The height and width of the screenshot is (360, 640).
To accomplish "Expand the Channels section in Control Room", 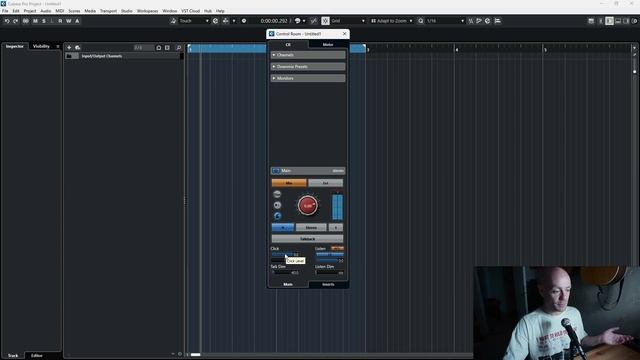I will pyautogui.click(x=308, y=55).
